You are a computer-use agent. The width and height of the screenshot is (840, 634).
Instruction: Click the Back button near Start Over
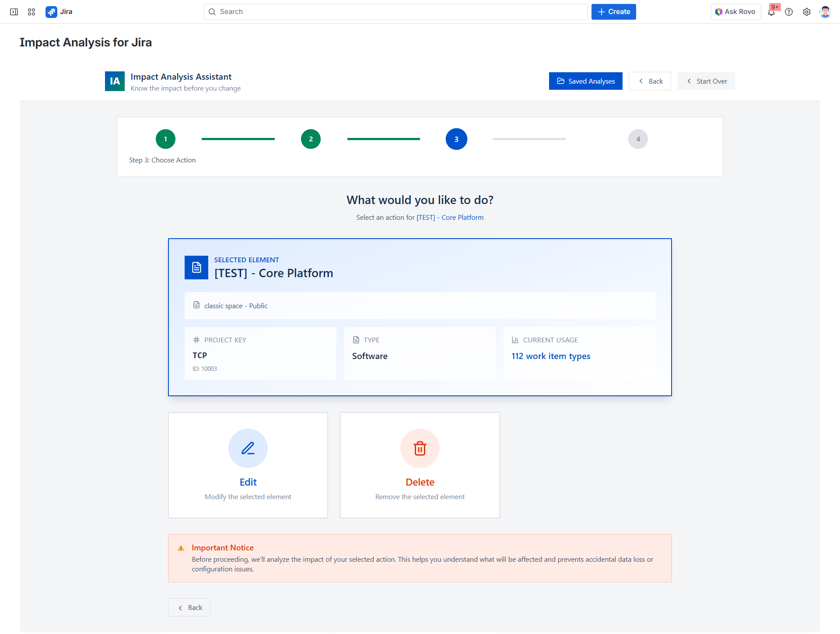[650, 81]
